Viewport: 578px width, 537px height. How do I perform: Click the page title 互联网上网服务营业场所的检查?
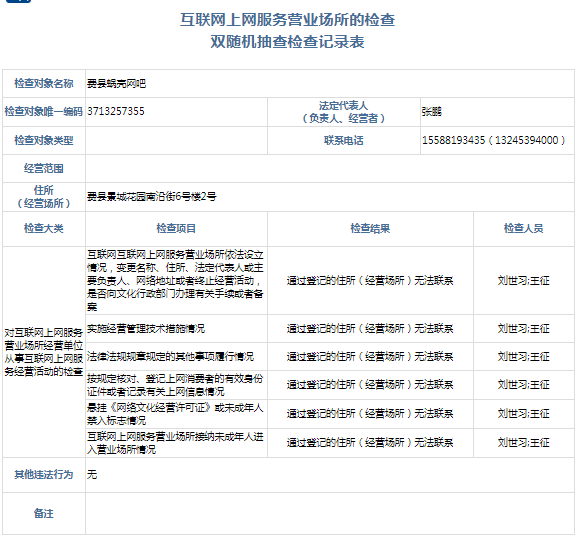pyautogui.click(x=287, y=20)
